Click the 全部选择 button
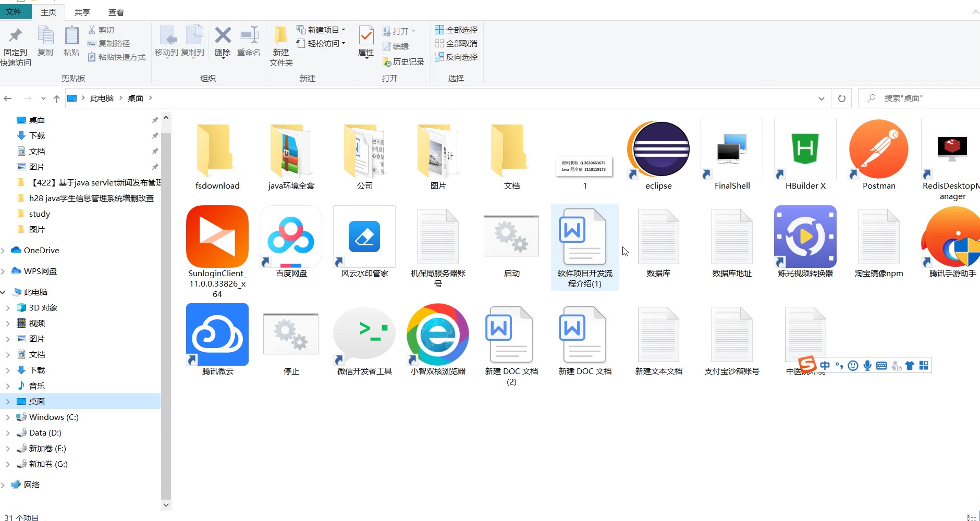The image size is (980, 521). click(x=456, y=30)
